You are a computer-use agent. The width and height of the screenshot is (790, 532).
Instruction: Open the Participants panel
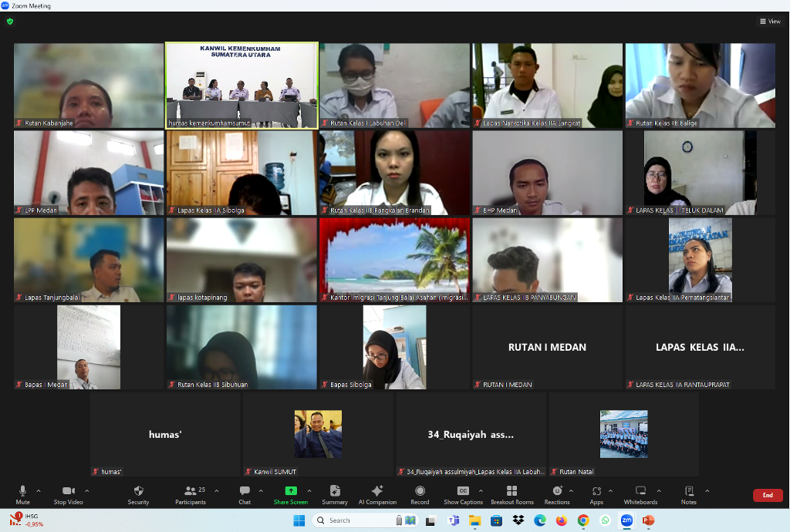pos(190,493)
